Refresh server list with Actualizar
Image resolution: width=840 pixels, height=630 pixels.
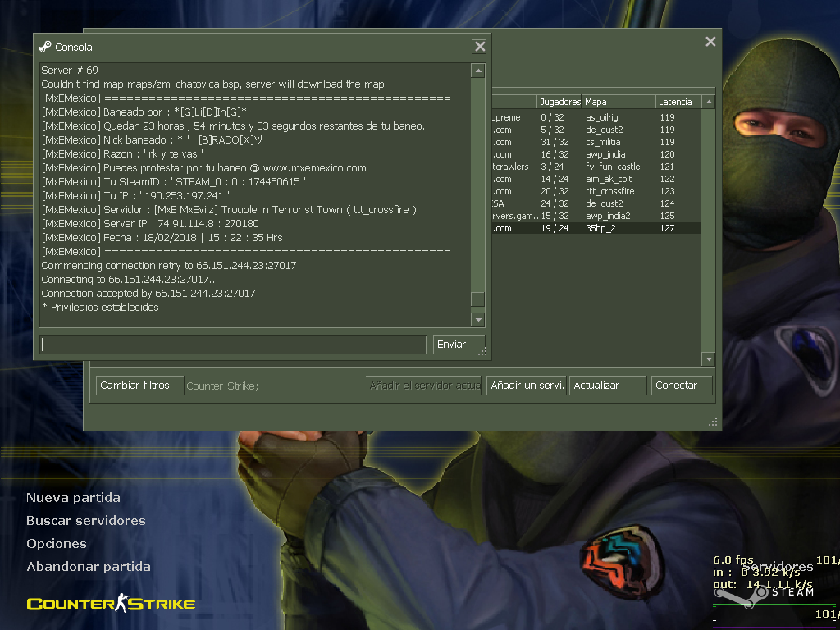608,386
